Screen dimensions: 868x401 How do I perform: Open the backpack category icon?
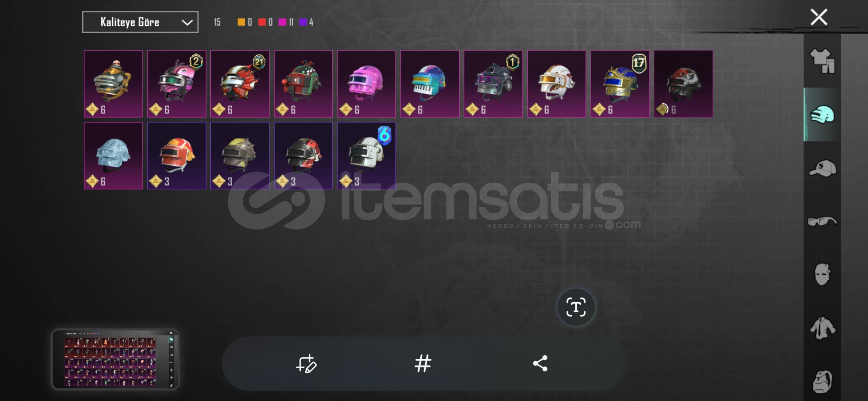tap(822, 381)
